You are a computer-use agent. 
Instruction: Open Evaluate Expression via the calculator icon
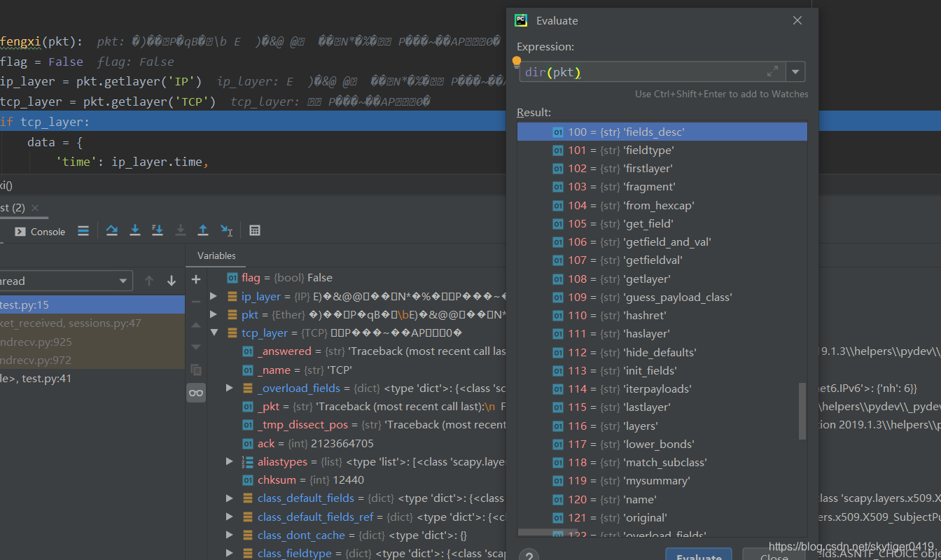(x=254, y=230)
